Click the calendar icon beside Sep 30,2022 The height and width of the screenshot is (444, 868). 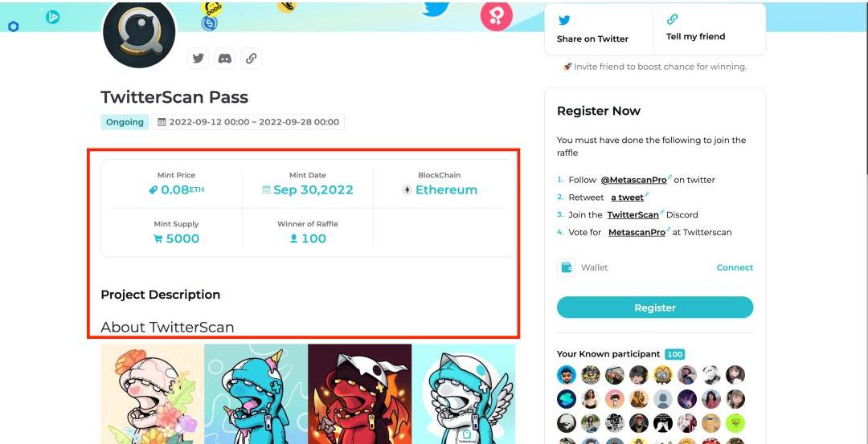coord(266,190)
